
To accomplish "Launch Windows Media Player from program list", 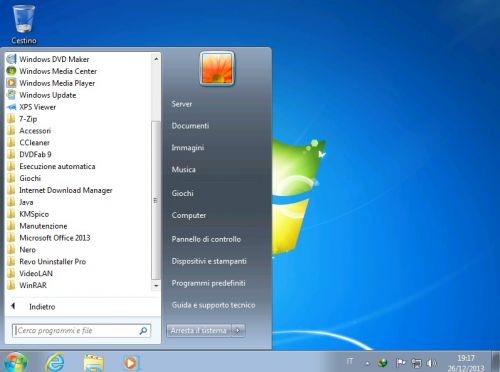I will coord(50,83).
